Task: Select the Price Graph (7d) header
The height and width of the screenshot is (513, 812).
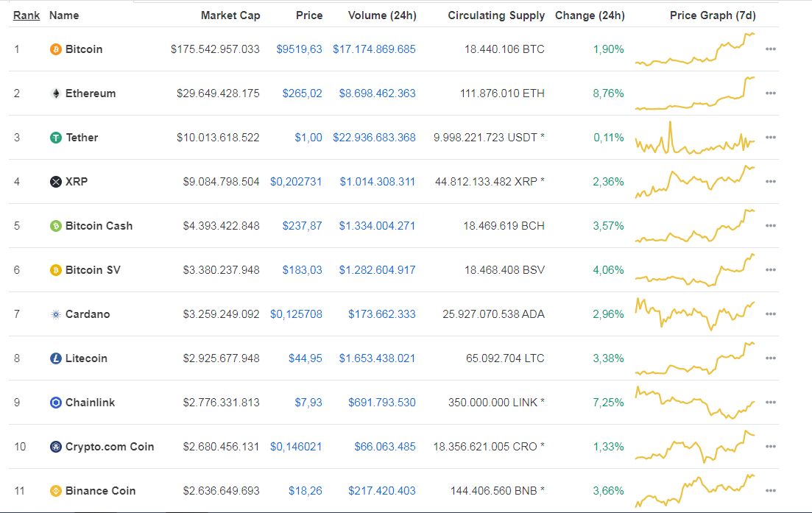Action: [x=713, y=15]
